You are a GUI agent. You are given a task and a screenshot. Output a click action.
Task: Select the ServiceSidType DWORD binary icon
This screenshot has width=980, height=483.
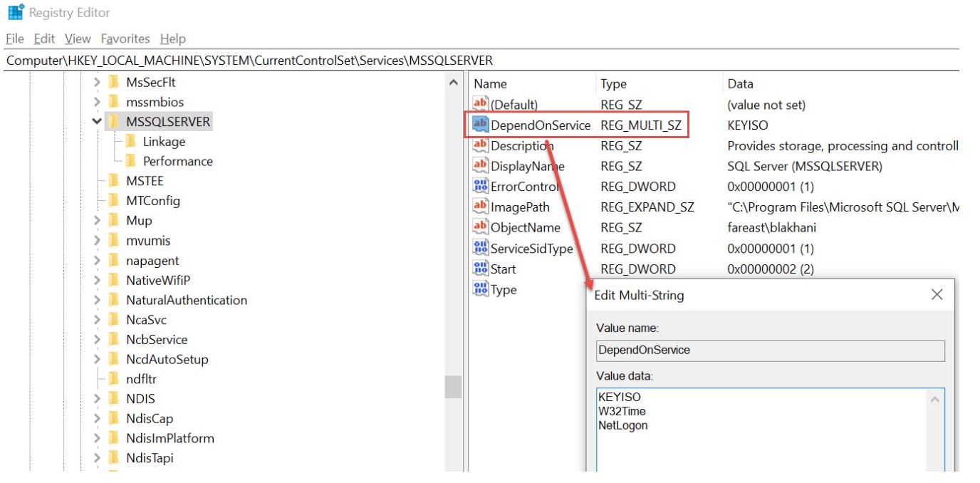tap(481, 249)
